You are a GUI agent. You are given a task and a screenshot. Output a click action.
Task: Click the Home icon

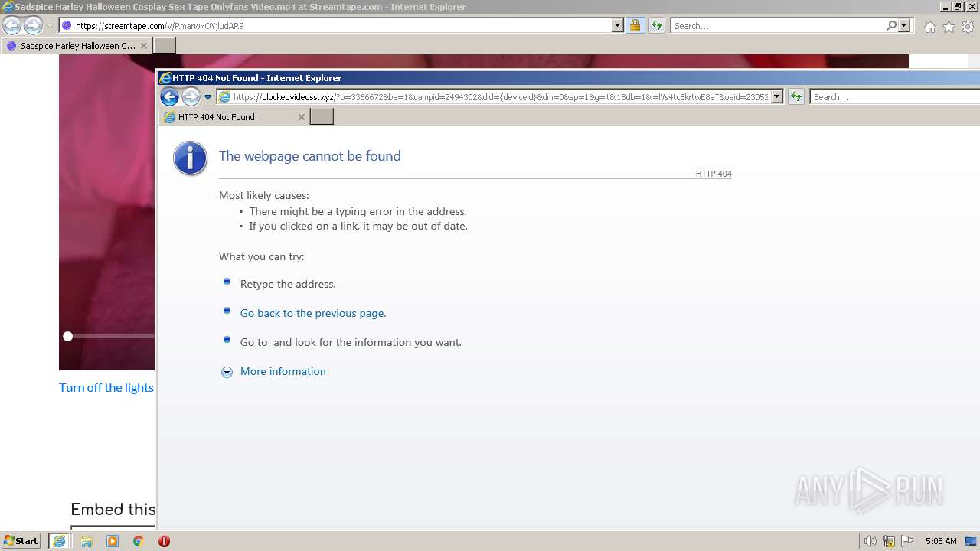(929, 27)
